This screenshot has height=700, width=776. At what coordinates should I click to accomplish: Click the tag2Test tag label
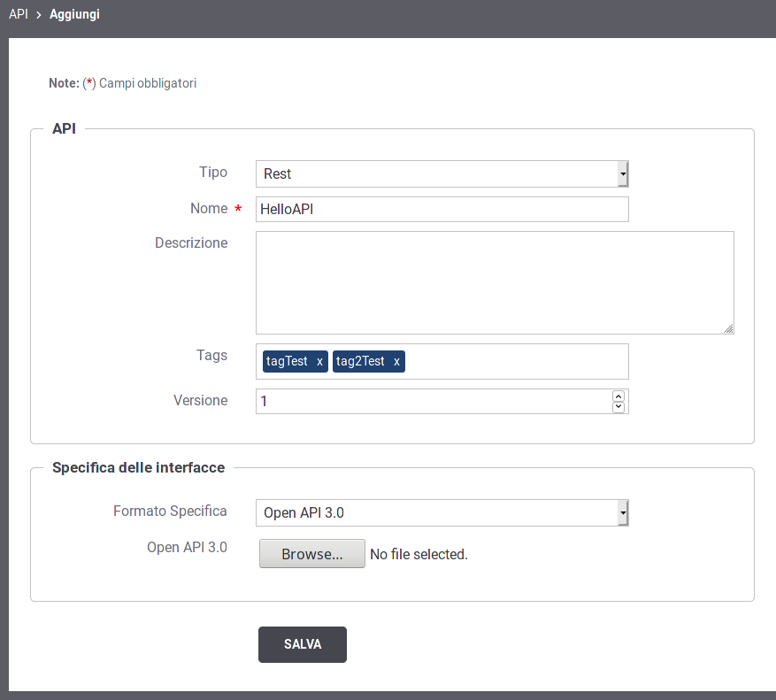[360, 361]
